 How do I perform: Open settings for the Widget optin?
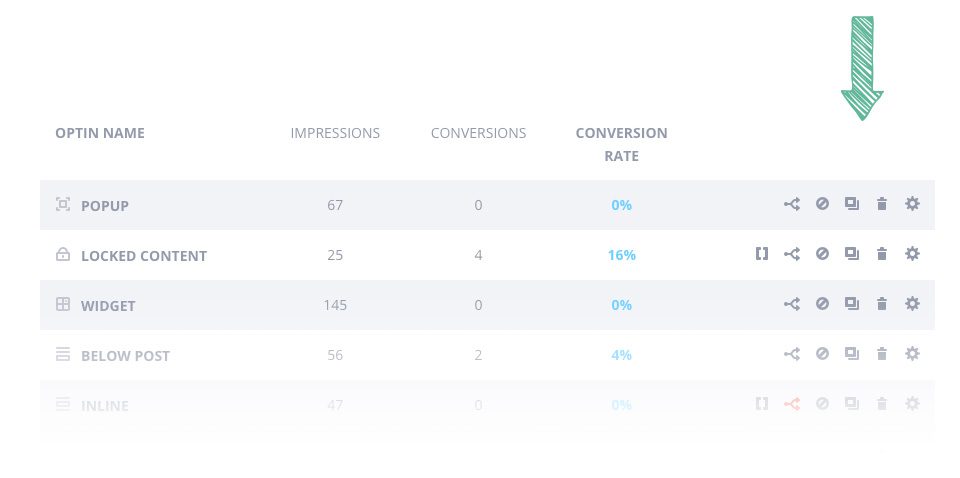pos(912,304)
